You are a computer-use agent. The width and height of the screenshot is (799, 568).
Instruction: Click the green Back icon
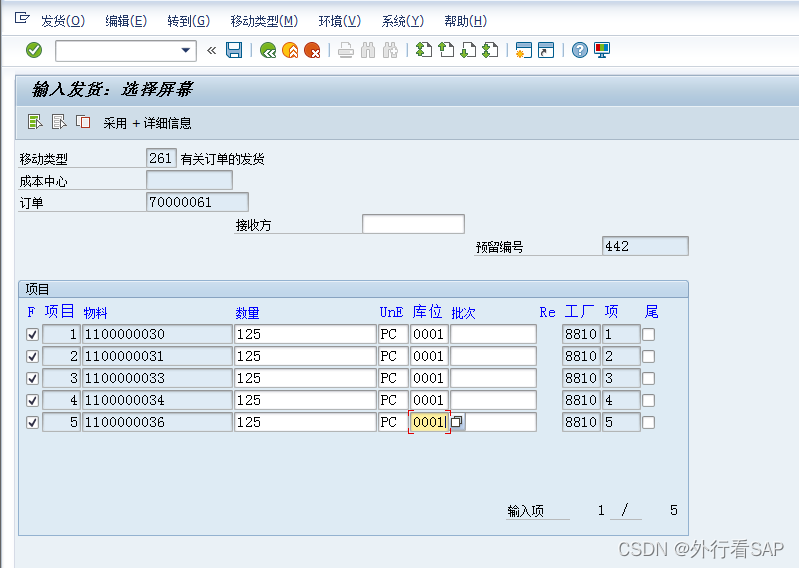[x=268, y=50]
